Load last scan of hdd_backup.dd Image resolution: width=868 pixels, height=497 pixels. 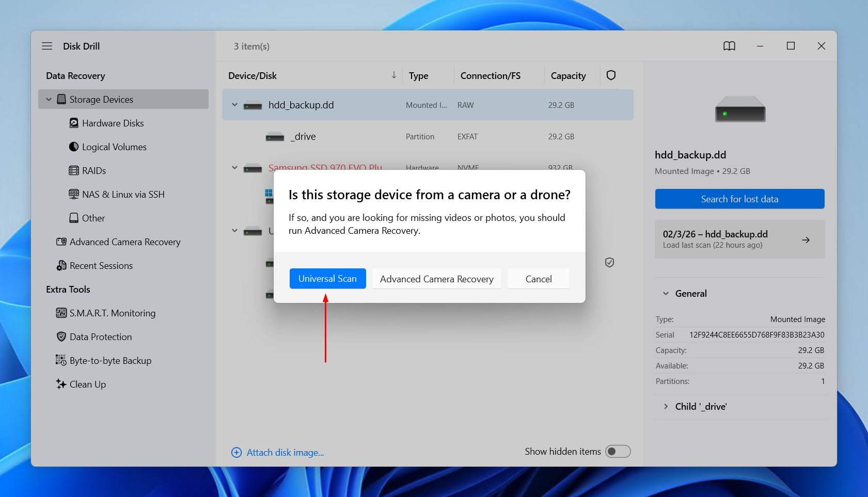(739, 239)
